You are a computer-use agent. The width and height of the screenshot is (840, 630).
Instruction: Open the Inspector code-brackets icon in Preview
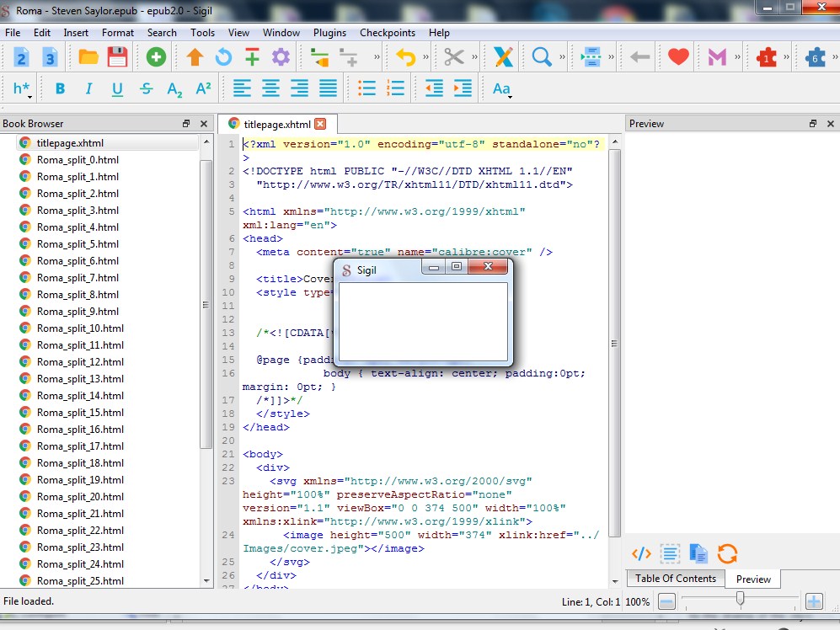pyautogui.click(x=641, y=553)
